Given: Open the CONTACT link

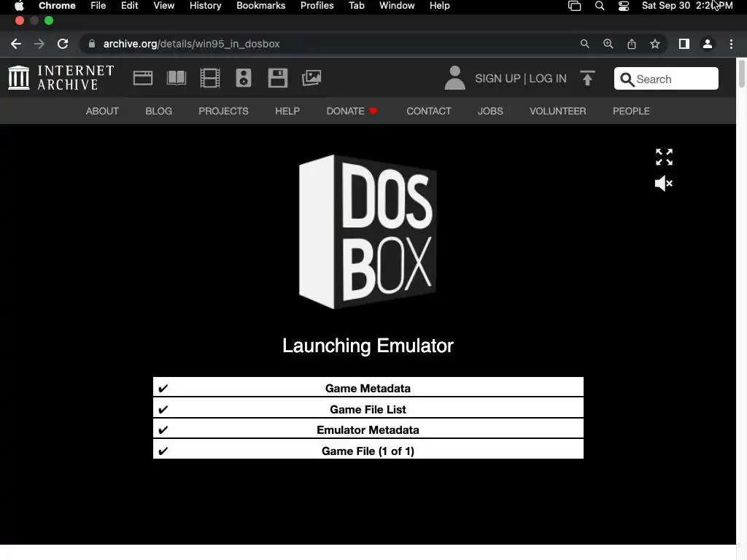Looking at the screenshot, I should point(429,111).
